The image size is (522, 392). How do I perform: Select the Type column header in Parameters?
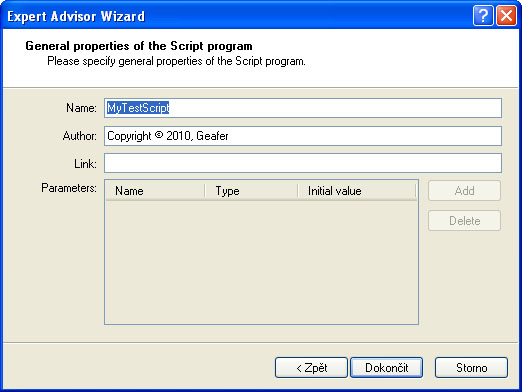click(x=251, y=191)
